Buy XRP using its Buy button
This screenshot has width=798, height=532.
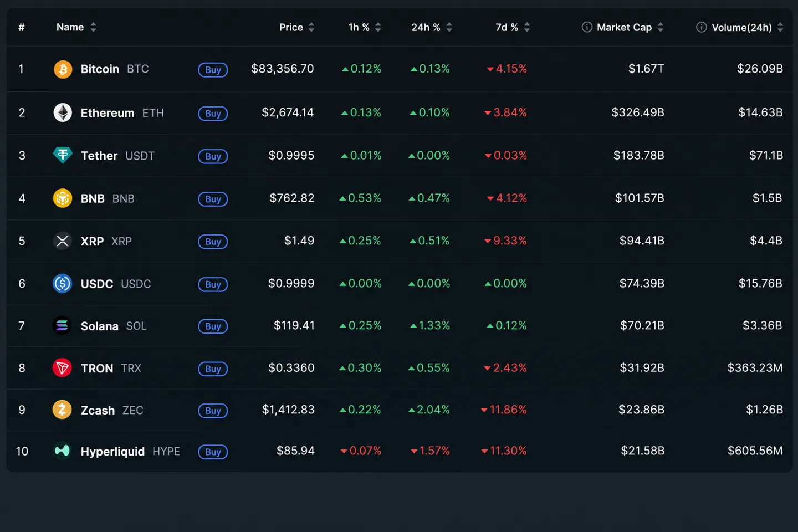click(213, 242)
